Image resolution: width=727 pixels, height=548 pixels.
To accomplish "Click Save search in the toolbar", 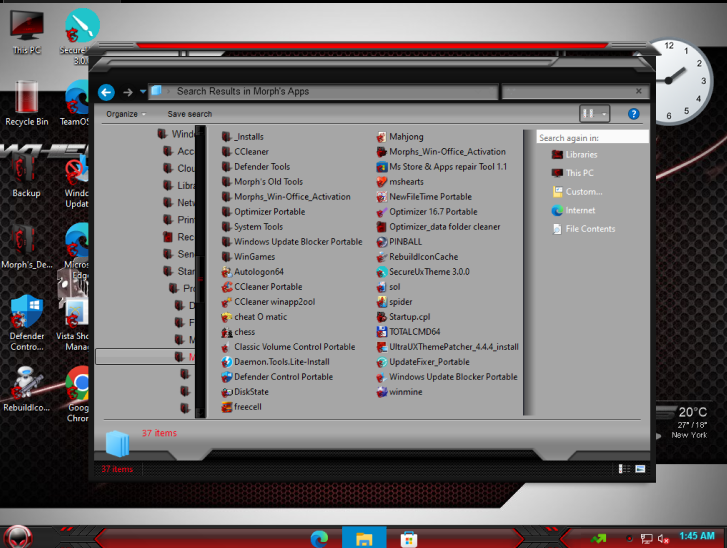I will coord(190,114).
